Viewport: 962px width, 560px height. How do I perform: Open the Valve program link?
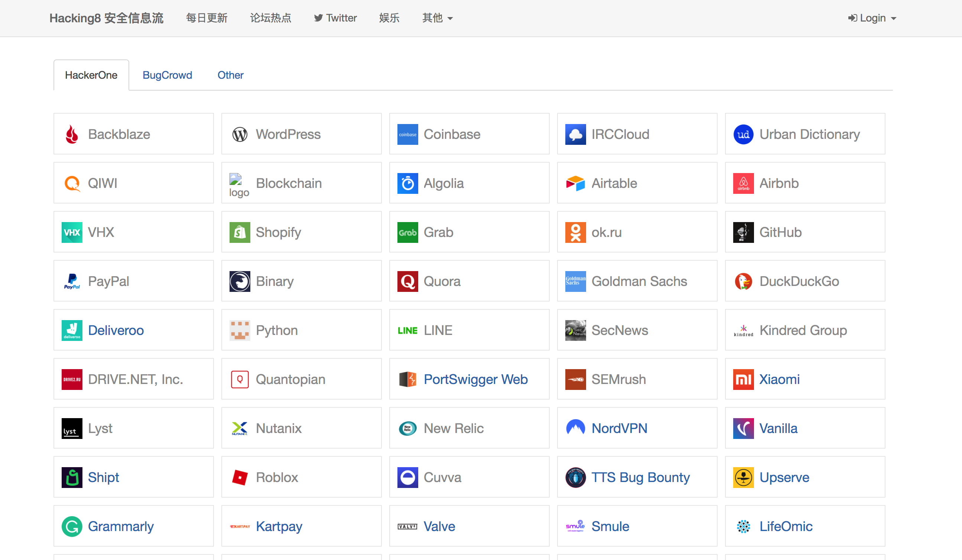439,527
